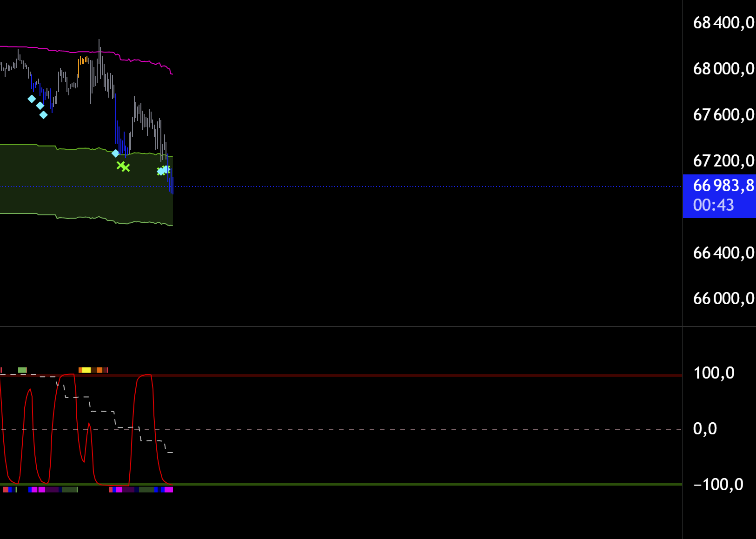This screenshot has height=539, width=756.
Task: Click the oscillator 0,0 midline label
Action: 705,429
